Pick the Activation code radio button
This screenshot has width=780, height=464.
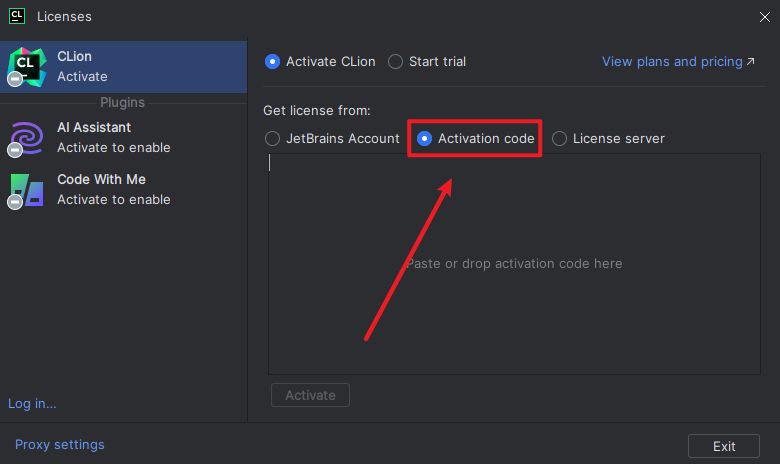tap(425, 139)
